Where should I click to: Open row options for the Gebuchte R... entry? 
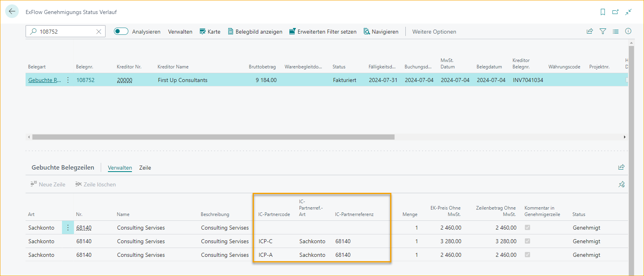pyautogui.click(x=68, y=80)
